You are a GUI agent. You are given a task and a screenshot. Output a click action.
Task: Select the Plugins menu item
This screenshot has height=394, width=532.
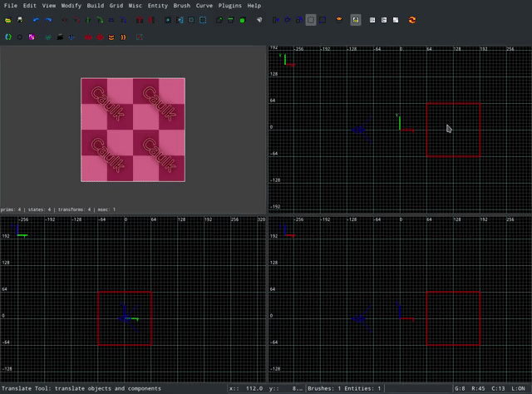coord(230,6)
